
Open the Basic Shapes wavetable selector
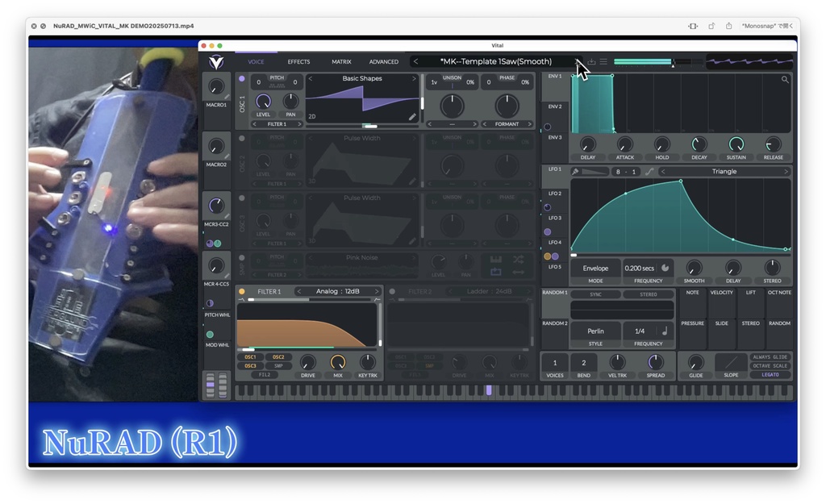click(362, 78)
